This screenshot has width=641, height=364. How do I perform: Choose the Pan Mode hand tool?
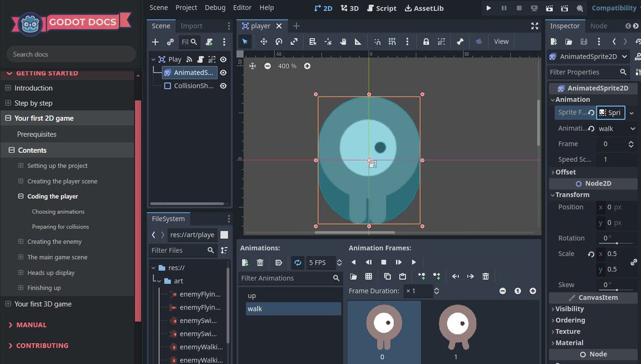click(343, 42)
